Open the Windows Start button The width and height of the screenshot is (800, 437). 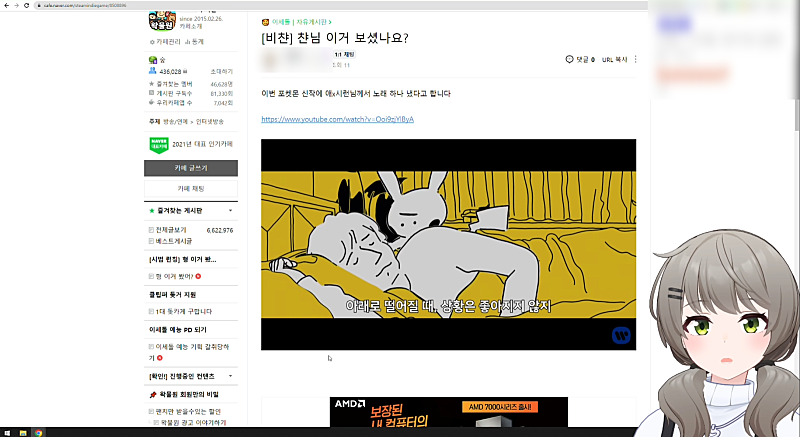pyautogui.click(x=7, y=433)
